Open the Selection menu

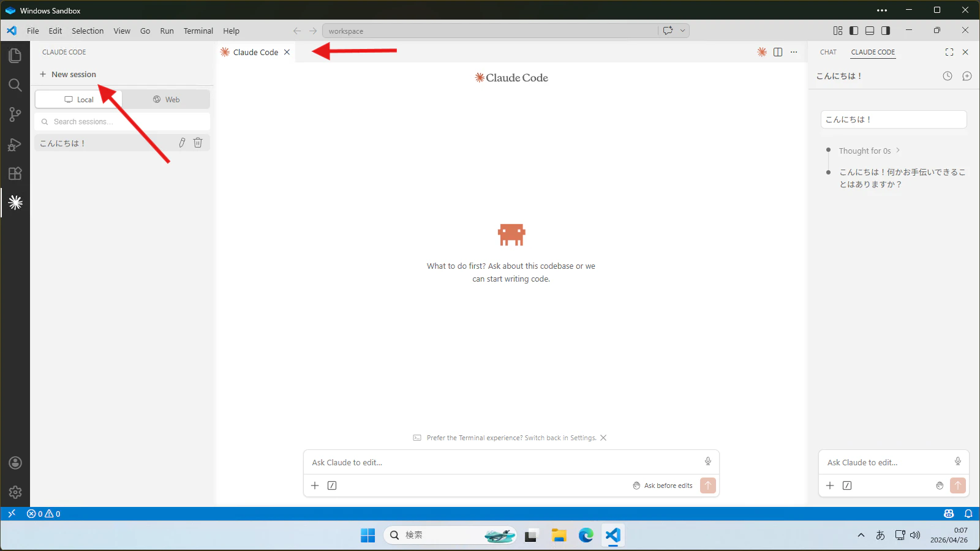pos(88,31)
